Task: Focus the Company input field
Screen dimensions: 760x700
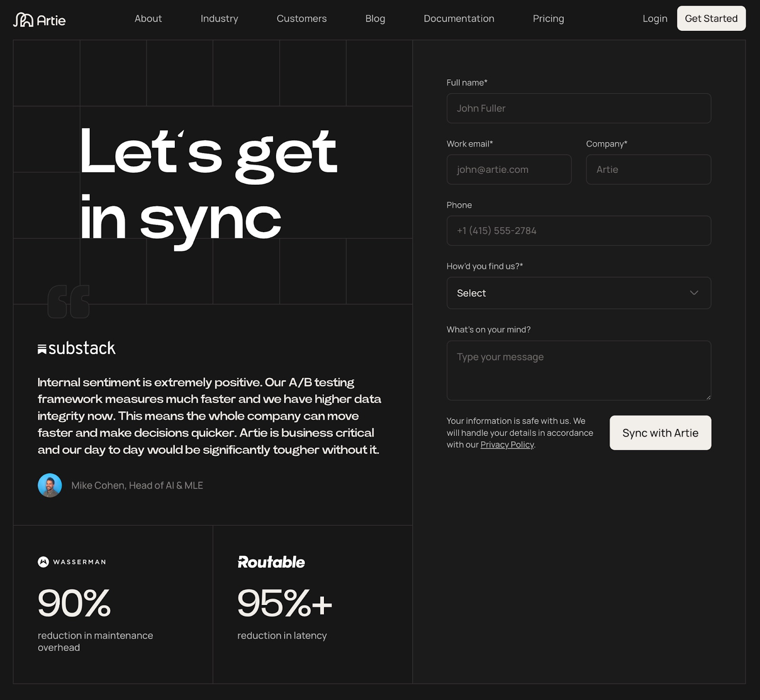Action: 648,170
